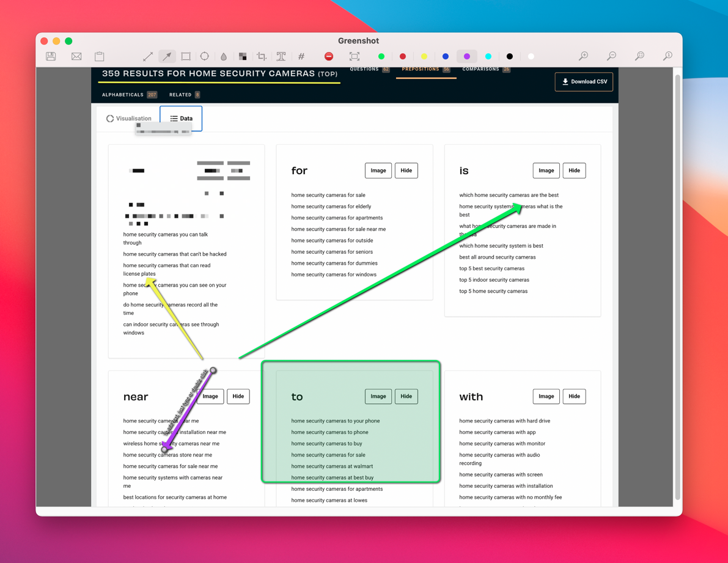Select the Text tool
This screenshot has height=563, width=728.
[x=281, y=57]
